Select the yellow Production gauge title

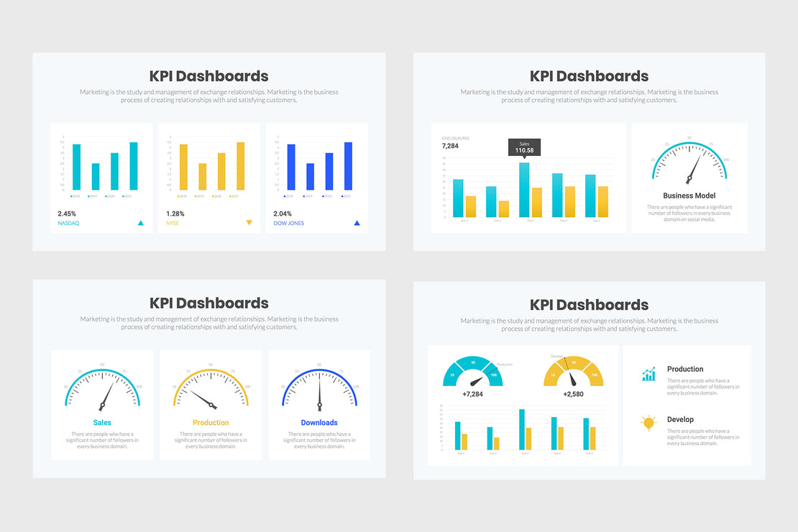point(211,423)
